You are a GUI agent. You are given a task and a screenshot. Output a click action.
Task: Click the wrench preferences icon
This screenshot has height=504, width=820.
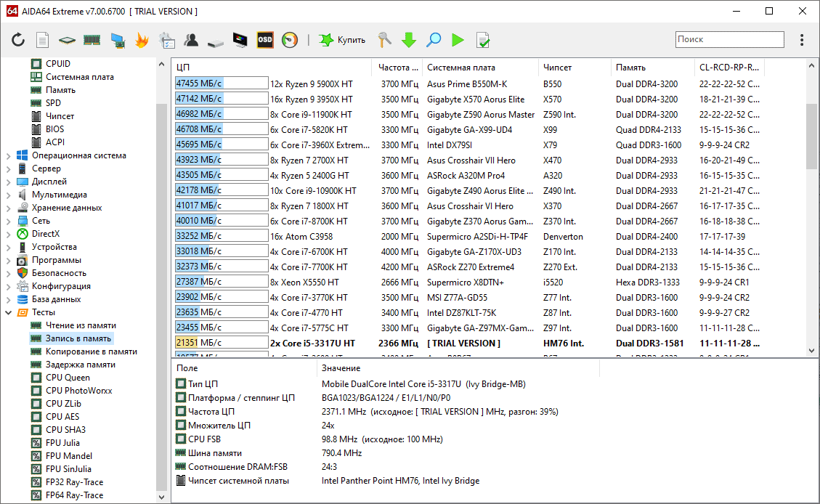coord(384,40)
